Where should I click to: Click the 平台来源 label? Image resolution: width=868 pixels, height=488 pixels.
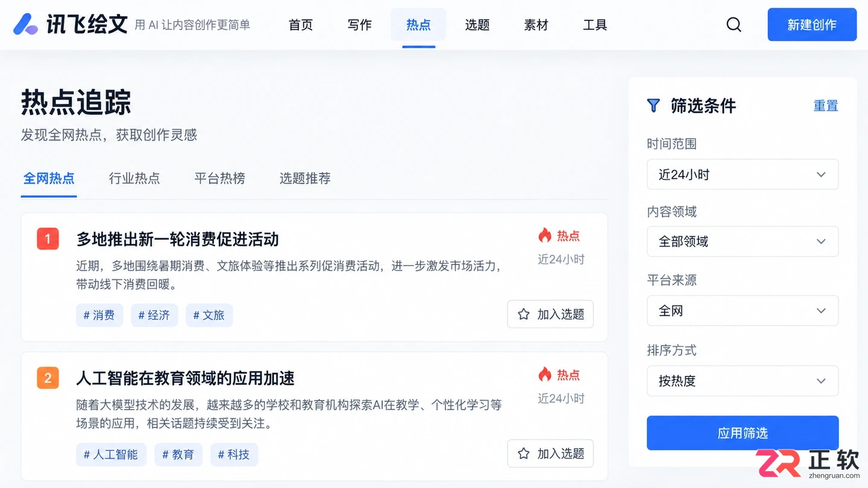(671, 280)
